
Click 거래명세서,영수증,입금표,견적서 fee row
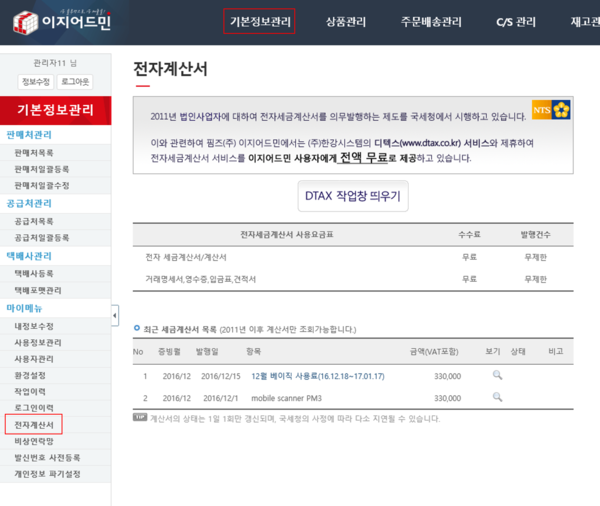pyautogui.click(x=353, y=279)
